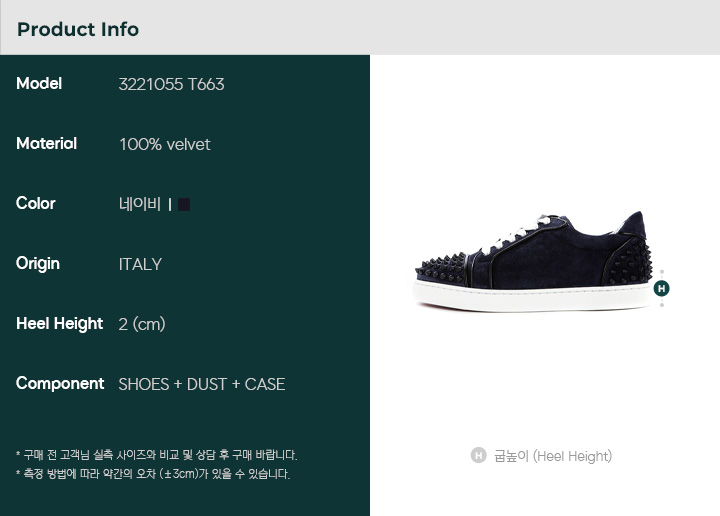Screen dimensions: 720x516
Task: Click the 100% velvet material text
Action: coord(165,145)
